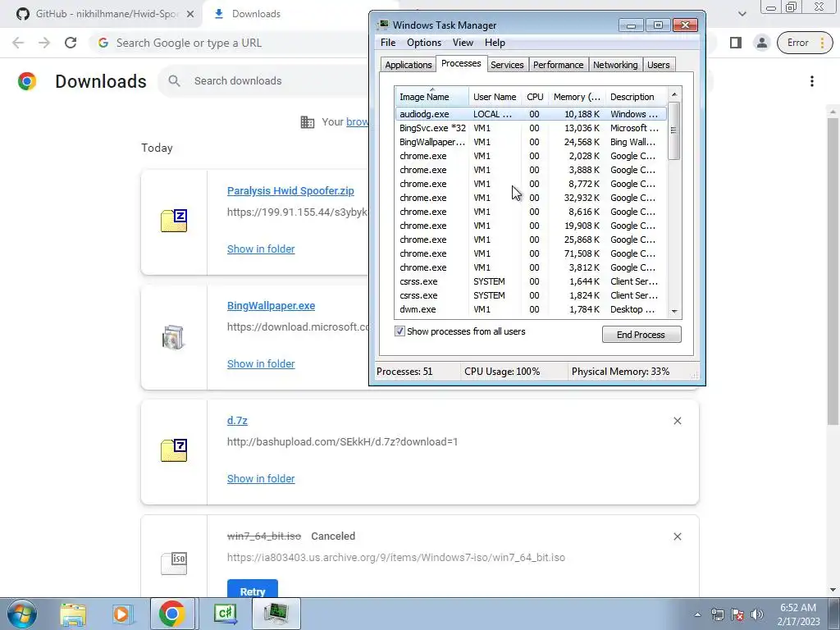This screenshot has width=840, height=630.
Task: Click the BingWallpaper.exe file icon
Action: coord(173,337)
